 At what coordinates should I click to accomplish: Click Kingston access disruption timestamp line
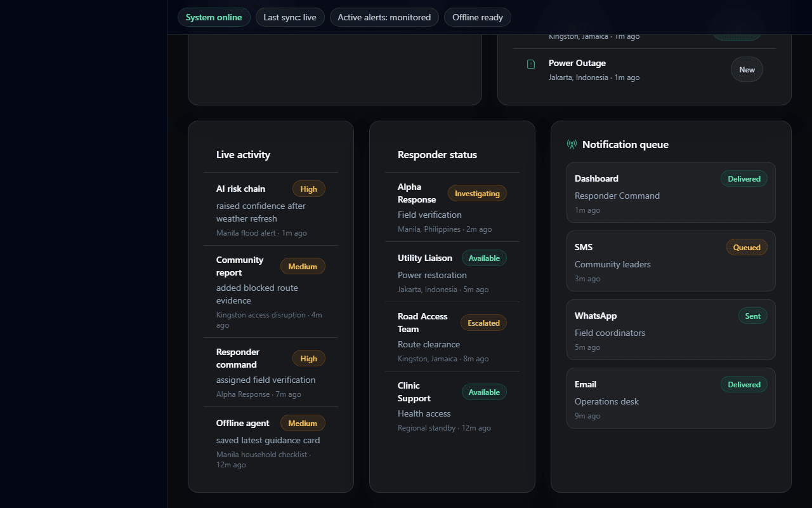coord(269,320)
